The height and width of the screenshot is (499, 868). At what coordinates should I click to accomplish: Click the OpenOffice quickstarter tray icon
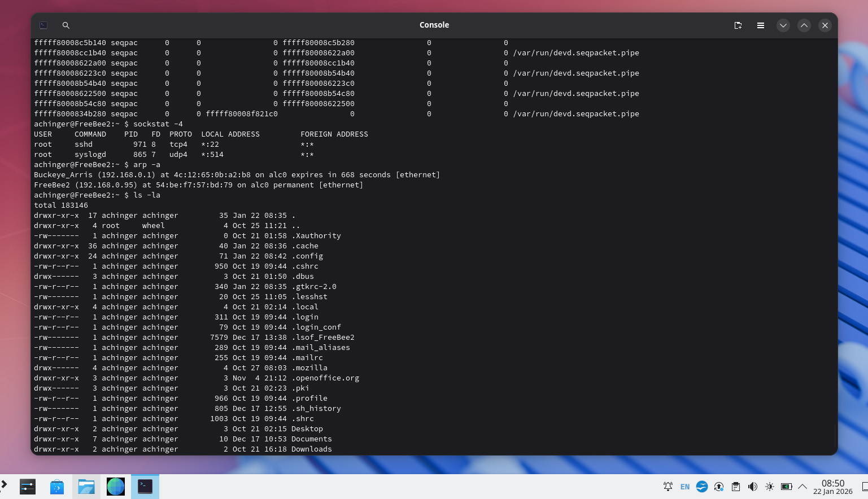(x=702, y=487)
